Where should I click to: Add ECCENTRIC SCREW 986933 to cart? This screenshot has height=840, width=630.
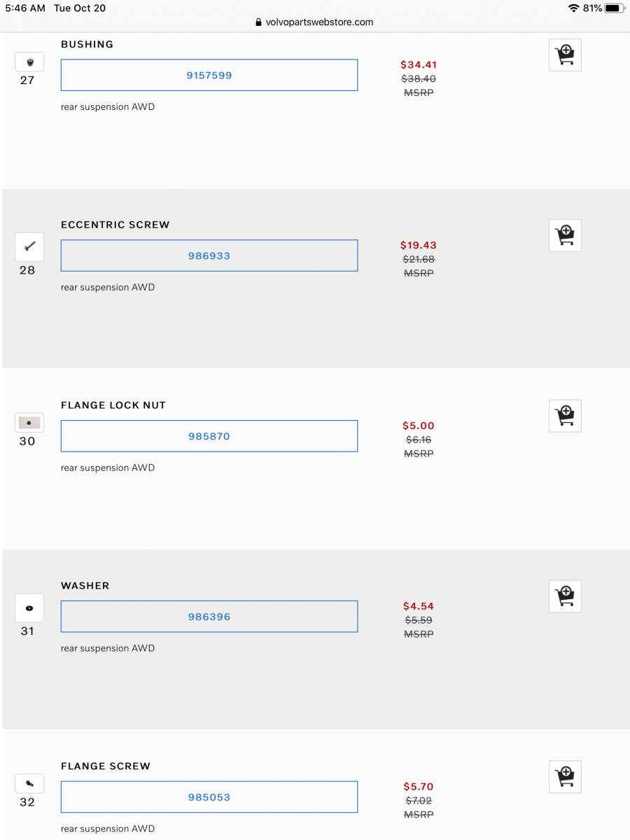[564, 235]
